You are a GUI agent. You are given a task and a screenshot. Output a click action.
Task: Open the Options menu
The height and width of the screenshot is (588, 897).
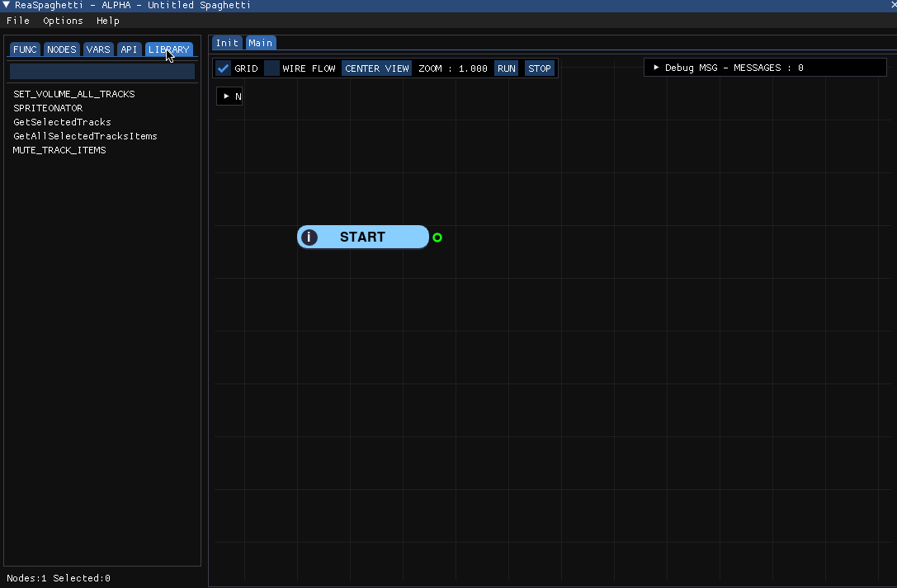(x=63, y=21)
